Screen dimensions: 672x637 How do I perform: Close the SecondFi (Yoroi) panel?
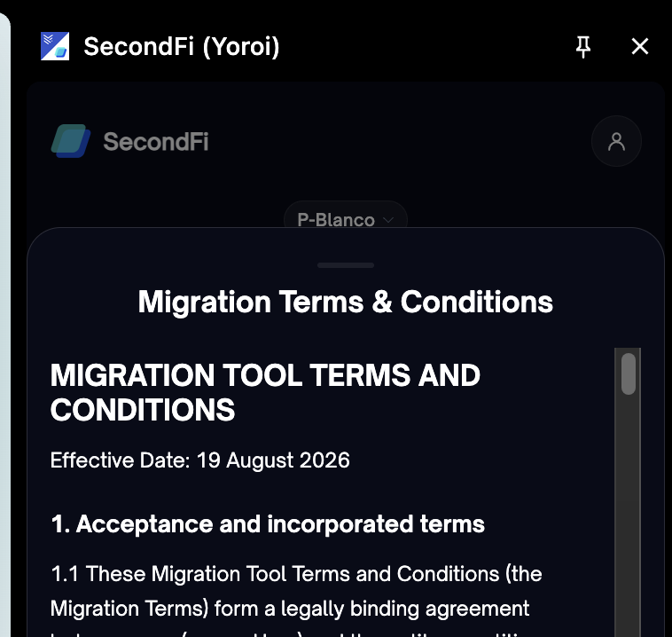click(x=640, y=46)
